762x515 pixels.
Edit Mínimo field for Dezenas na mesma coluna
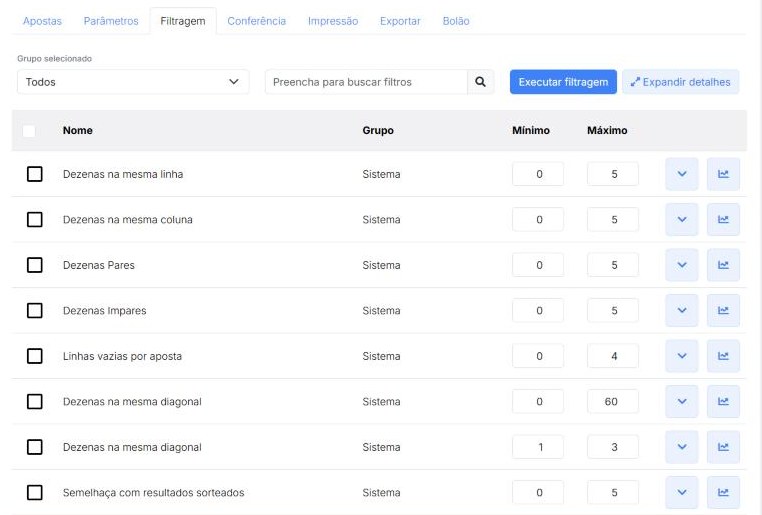[538, 220]
